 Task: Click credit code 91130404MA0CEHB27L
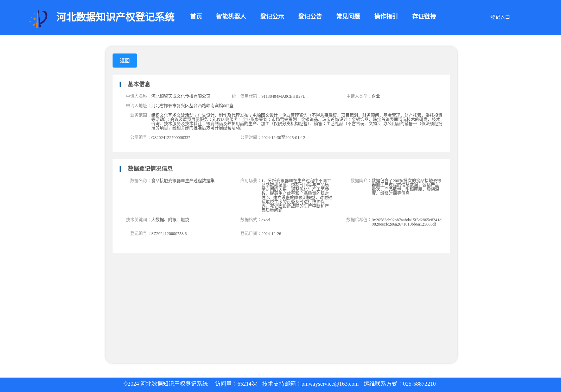point(283,96)
